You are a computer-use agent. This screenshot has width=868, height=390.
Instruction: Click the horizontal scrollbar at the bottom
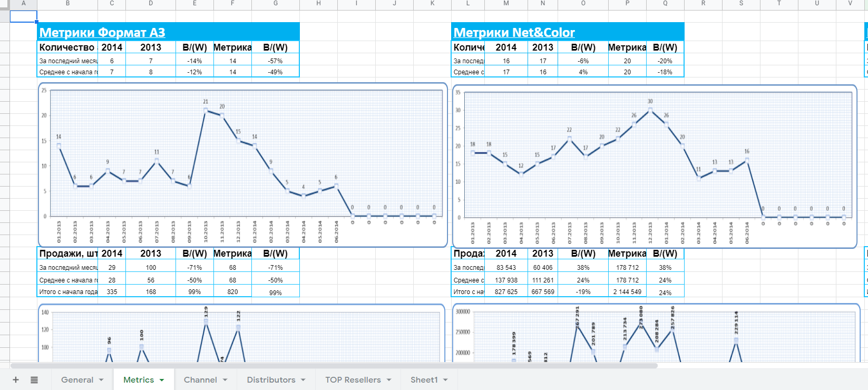pos(334,365)
